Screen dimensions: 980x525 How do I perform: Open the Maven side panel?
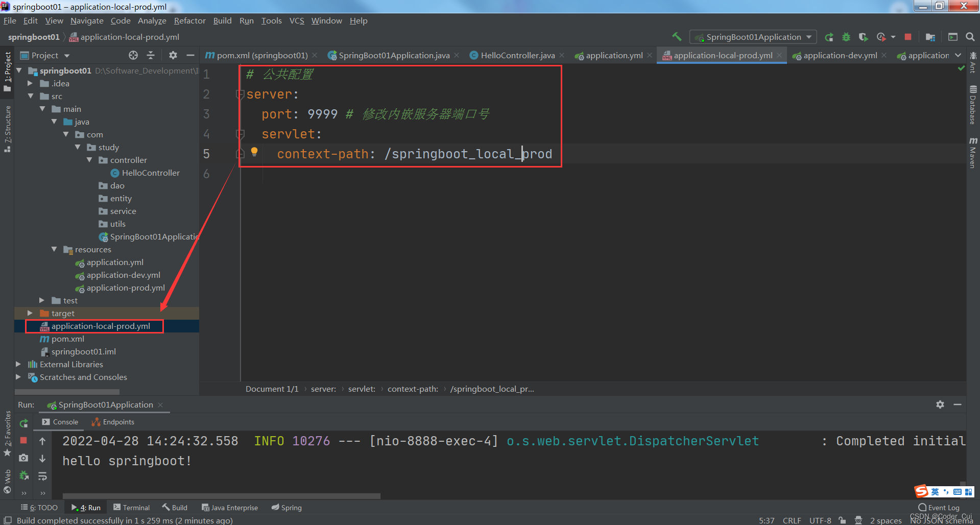pos(973,153)
